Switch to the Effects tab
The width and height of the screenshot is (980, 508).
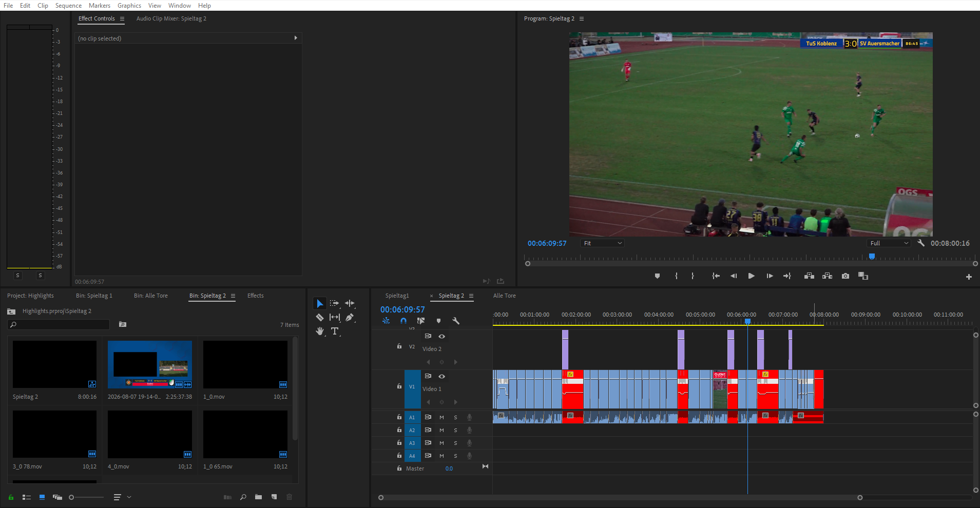tap(255, 296)
